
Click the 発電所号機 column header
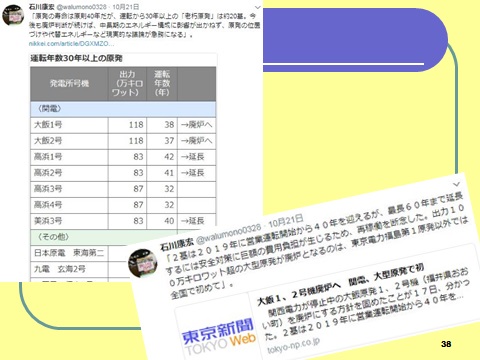point(69,83)
